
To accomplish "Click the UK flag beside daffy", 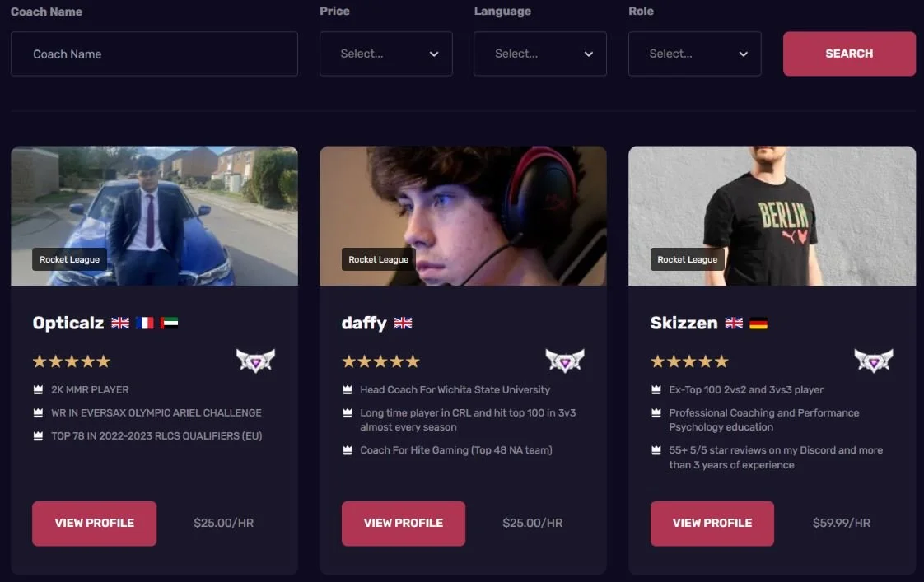I will click(x=403, y=323).
